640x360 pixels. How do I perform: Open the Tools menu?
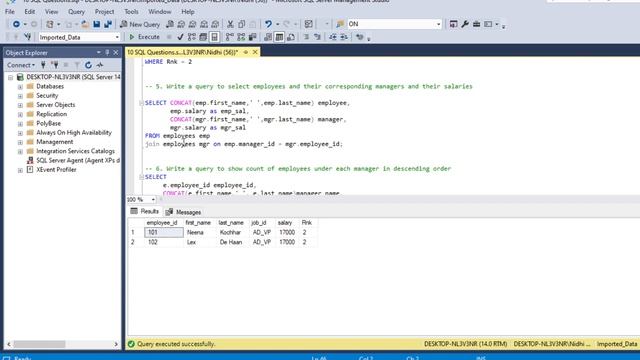tap(131, 12)
